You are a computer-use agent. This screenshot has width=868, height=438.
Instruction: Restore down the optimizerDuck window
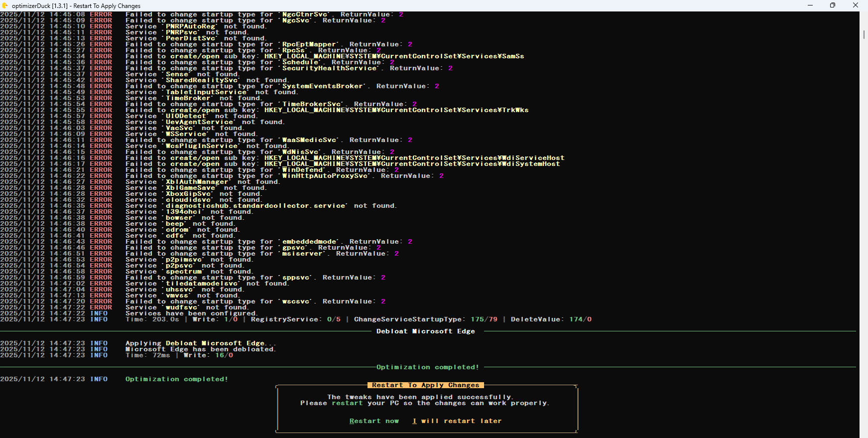[833, 5]
